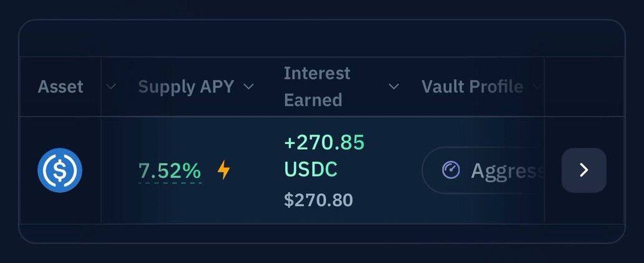
Task: Click the green USDC ticker text
Action: (x=311, y=169)
